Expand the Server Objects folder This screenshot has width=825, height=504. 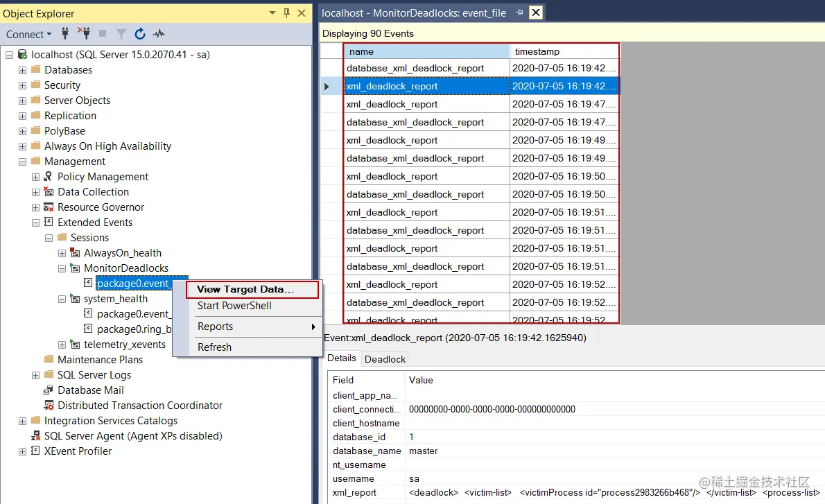coord(22,101)
